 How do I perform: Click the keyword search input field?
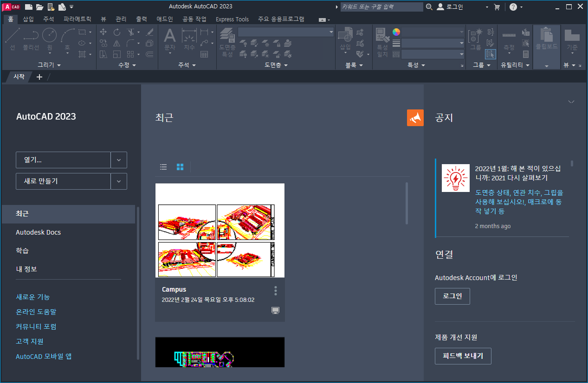(x=381, y=7)
